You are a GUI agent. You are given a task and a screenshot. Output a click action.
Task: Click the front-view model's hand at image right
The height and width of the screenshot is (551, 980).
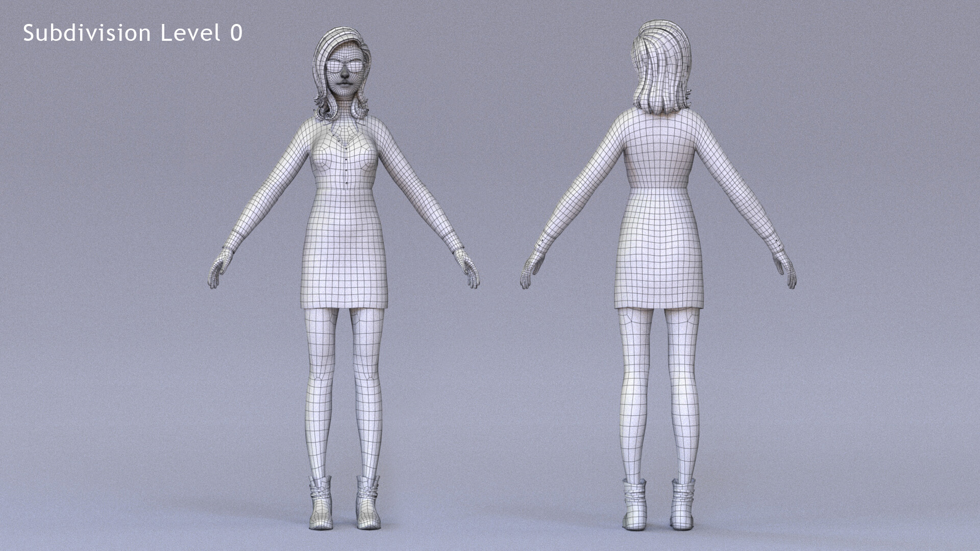(470, 270)
